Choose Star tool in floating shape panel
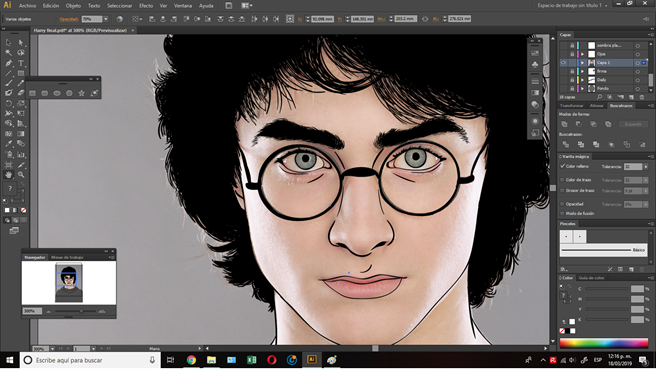The image size is (656, 369). [x=82, y=93]
